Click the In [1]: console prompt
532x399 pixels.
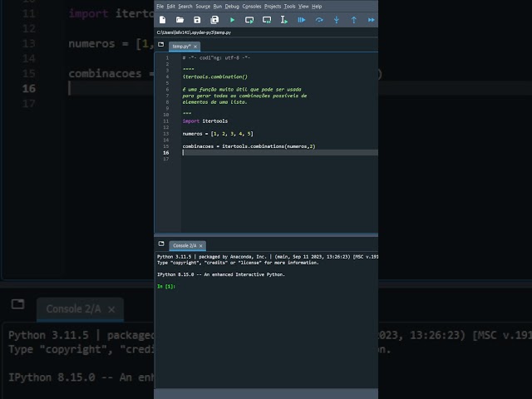coord(166,286)
